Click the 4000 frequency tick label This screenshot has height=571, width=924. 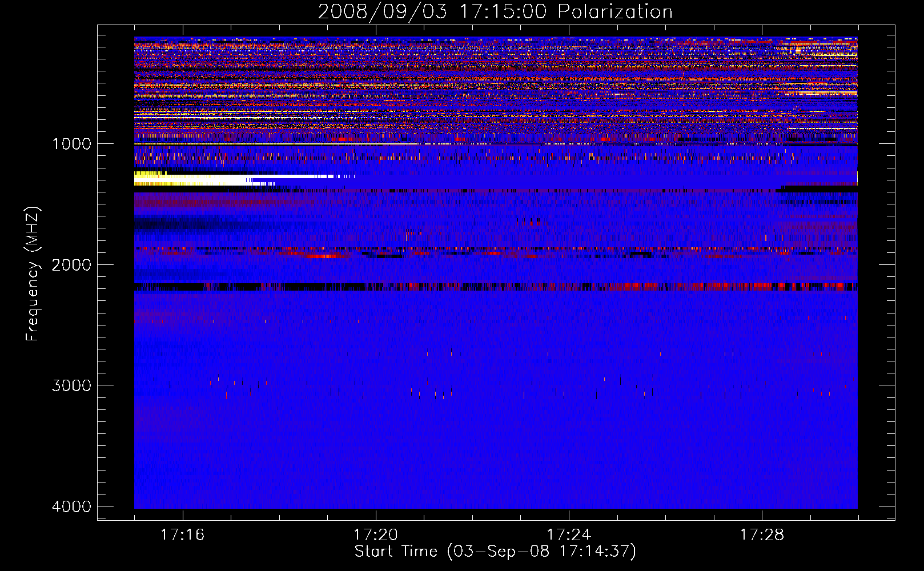point(71,506)
